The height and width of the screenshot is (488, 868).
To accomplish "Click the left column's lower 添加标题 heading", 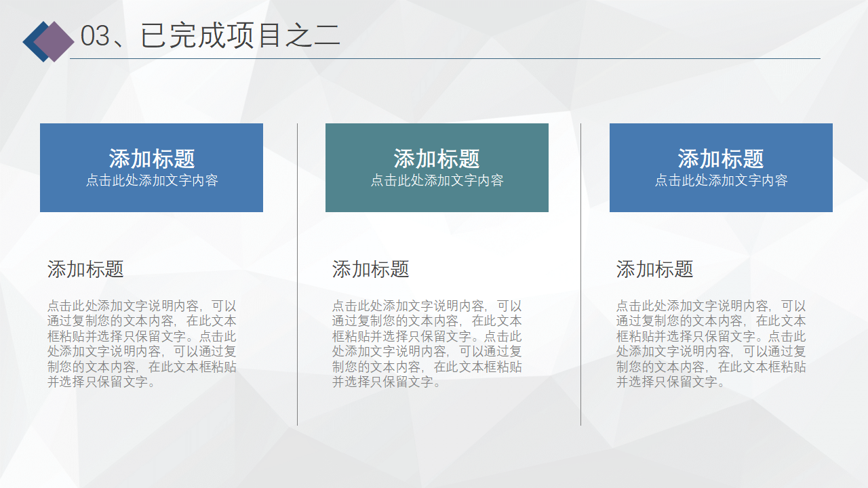I will 85,269.
